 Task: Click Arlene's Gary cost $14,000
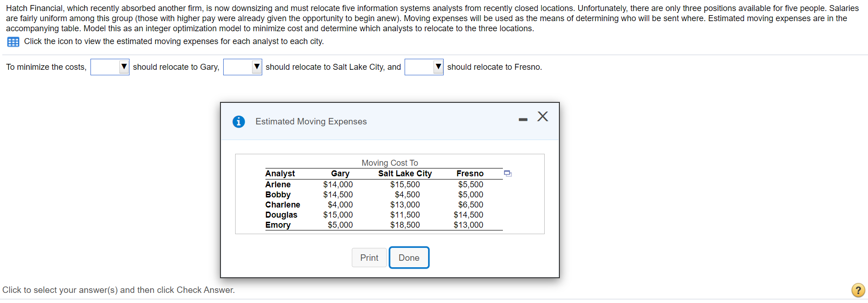(338, 185)
